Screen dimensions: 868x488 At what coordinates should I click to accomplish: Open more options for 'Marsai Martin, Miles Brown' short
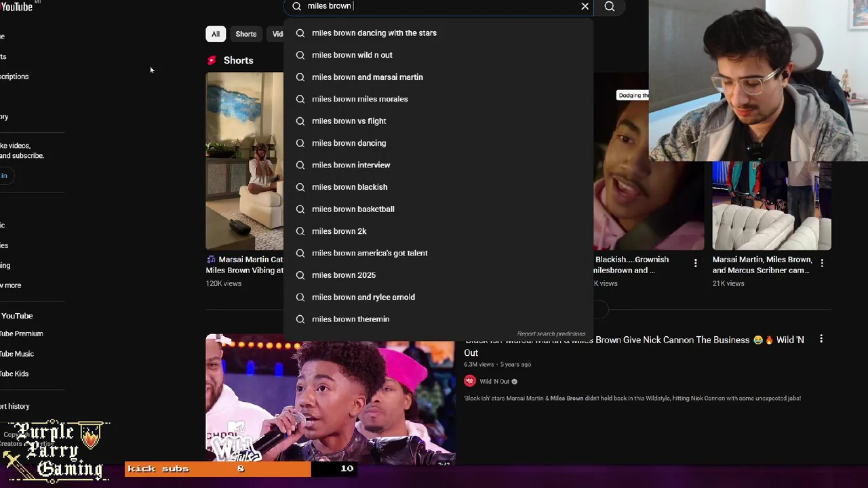pos(822,263)
